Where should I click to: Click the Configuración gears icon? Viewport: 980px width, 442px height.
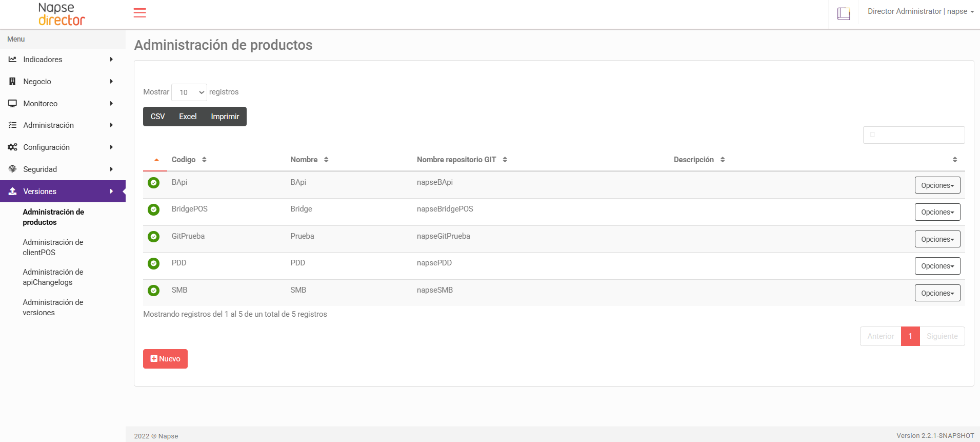(12, 147)
